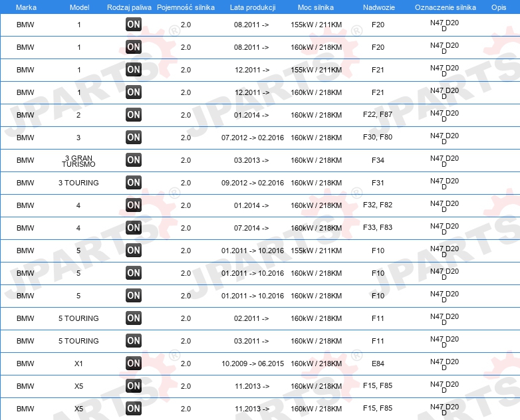
Task: Click the F22, F87 body cell
Action: [378, 115]
